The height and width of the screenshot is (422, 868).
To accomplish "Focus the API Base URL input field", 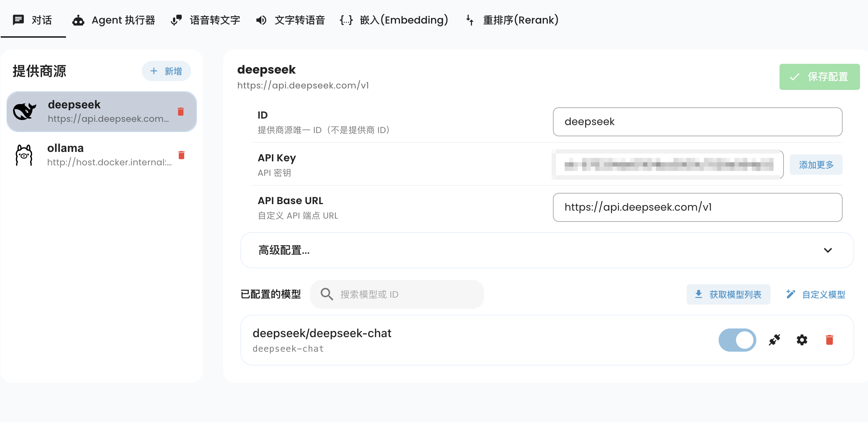I will click(697, 207).
